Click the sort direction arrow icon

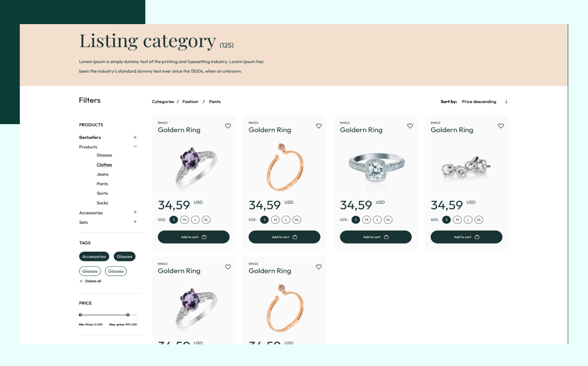[506, 102]
